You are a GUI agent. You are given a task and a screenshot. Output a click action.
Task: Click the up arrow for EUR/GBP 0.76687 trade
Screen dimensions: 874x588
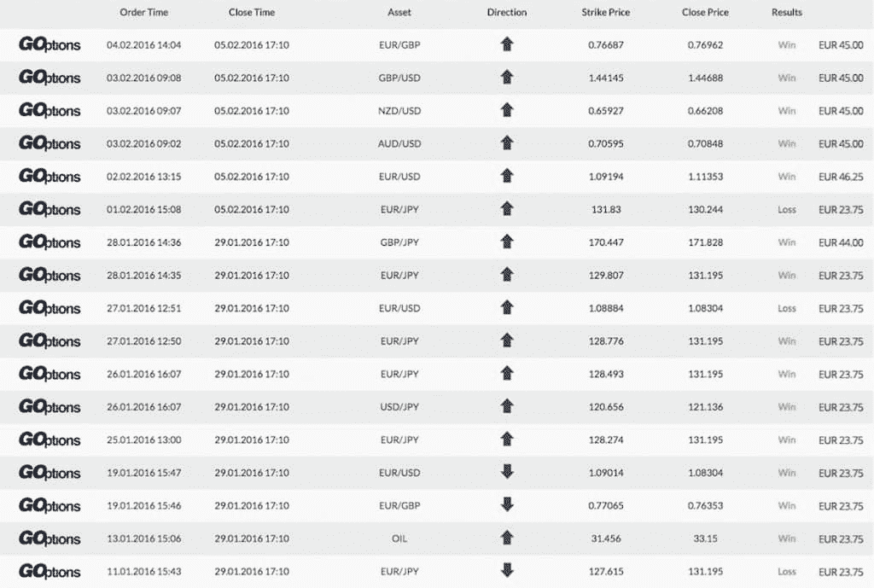(507, 44)
